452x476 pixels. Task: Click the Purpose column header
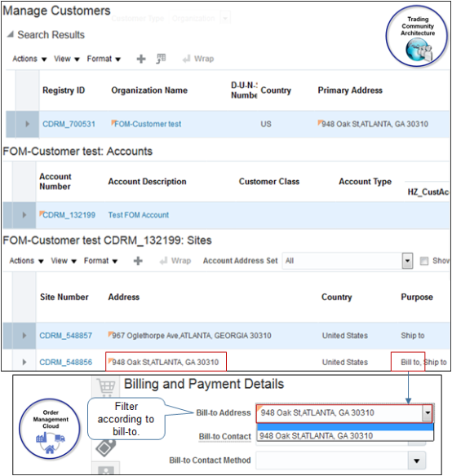coord(417,297)
